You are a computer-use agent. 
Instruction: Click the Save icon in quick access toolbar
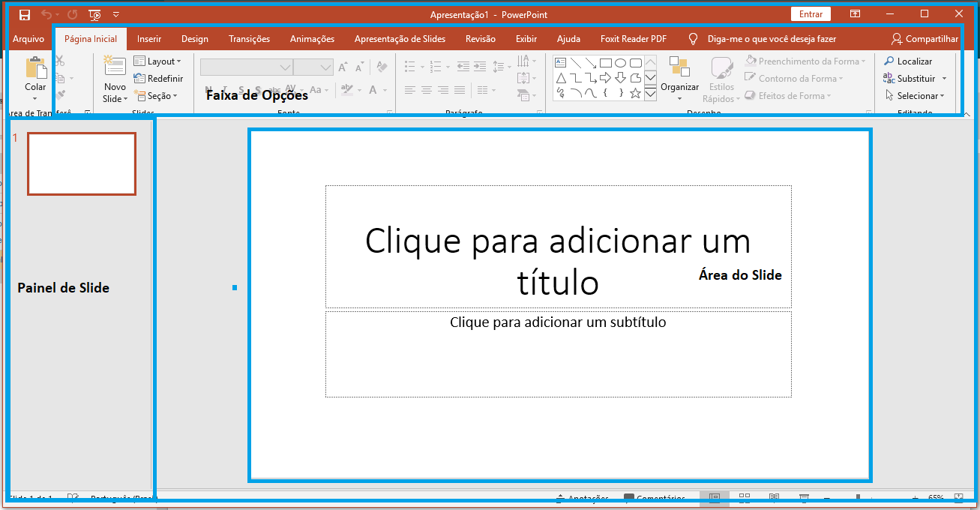click(x=25, y=14)
